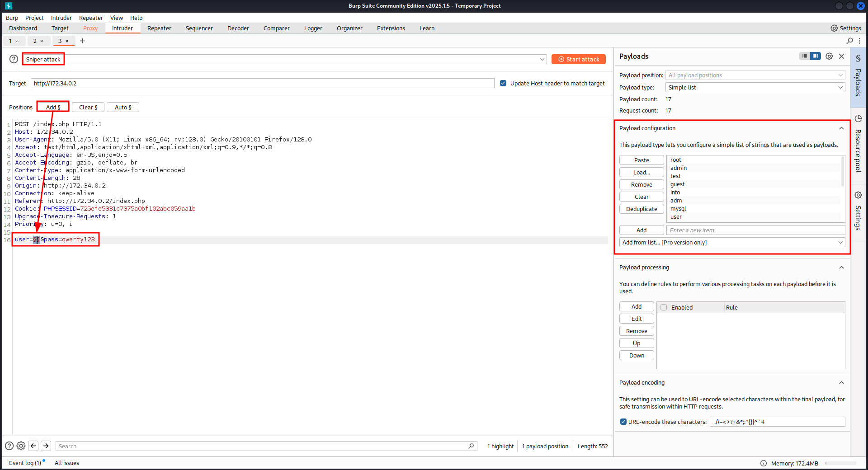
Task: Add a new Intruder tab
Action: coord(82,41)
